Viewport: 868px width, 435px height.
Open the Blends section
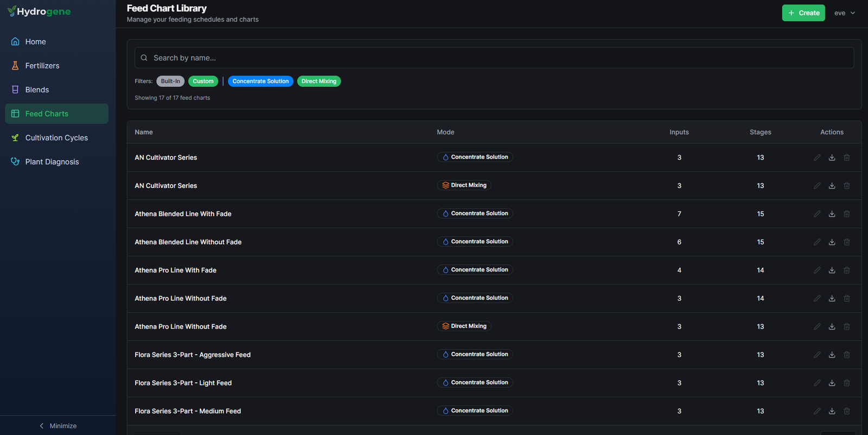[x=56, y=90]
